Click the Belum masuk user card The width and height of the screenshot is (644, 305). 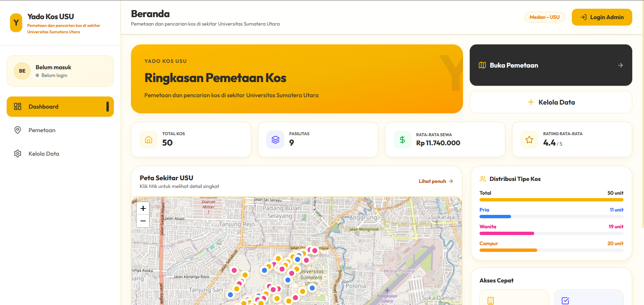(x=60, y=71)
